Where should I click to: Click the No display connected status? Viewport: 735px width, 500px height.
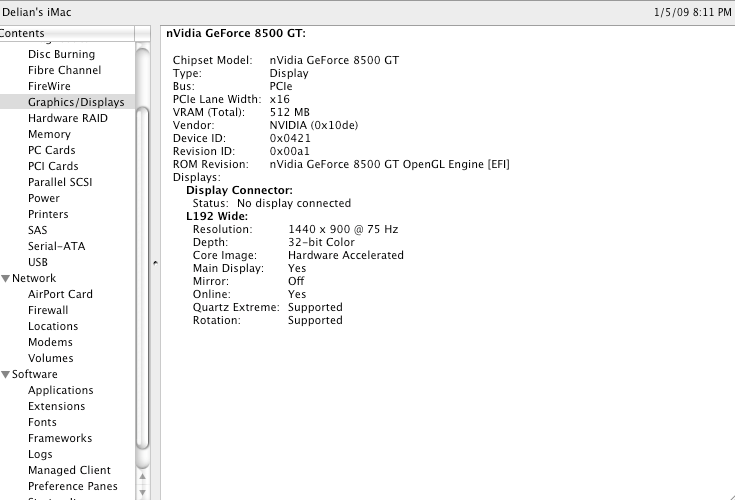click(294, 203)
